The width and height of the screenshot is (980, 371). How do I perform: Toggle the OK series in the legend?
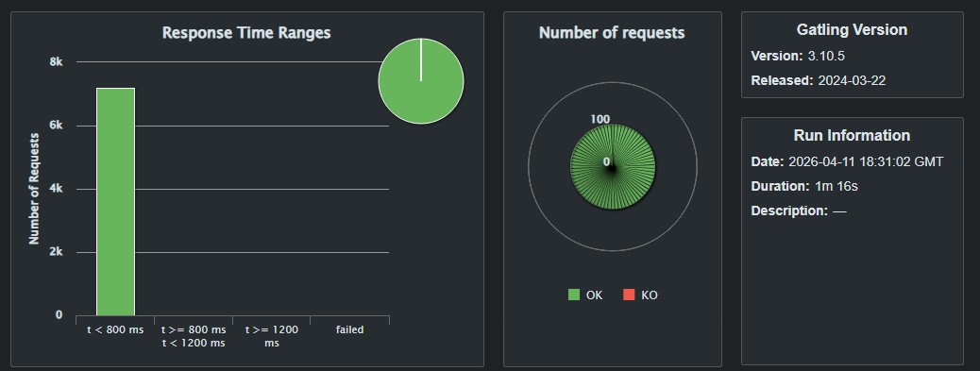point(585,295)
